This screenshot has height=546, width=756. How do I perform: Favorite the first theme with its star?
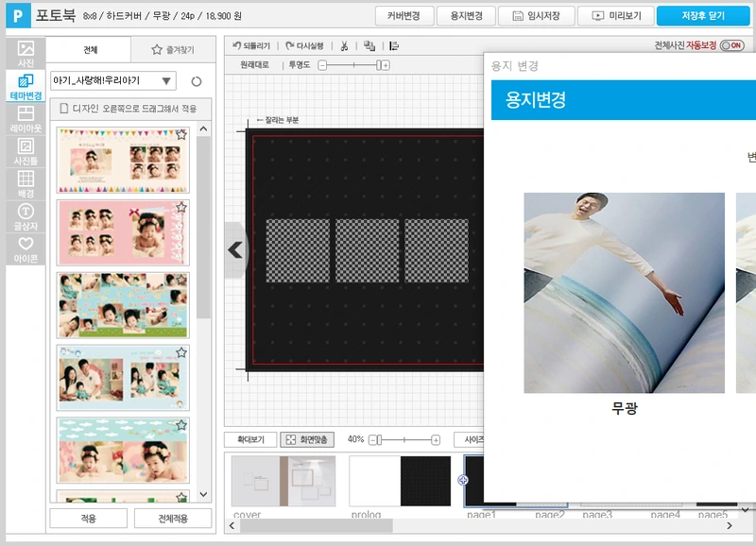(x=181, y=134)
